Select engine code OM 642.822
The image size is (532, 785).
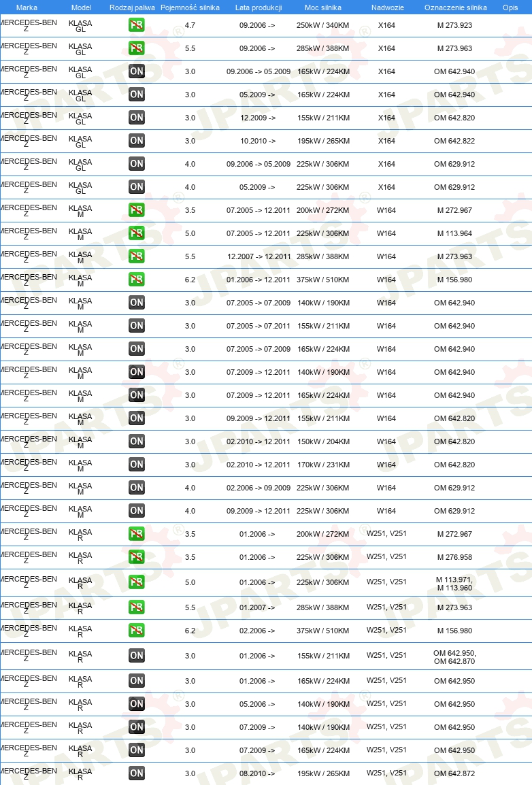[454, 141]
